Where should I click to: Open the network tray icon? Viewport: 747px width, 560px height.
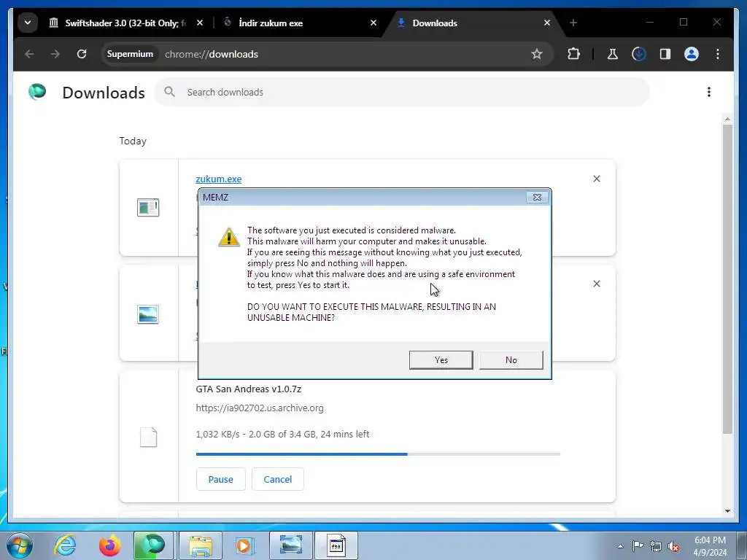click(656, 546)
